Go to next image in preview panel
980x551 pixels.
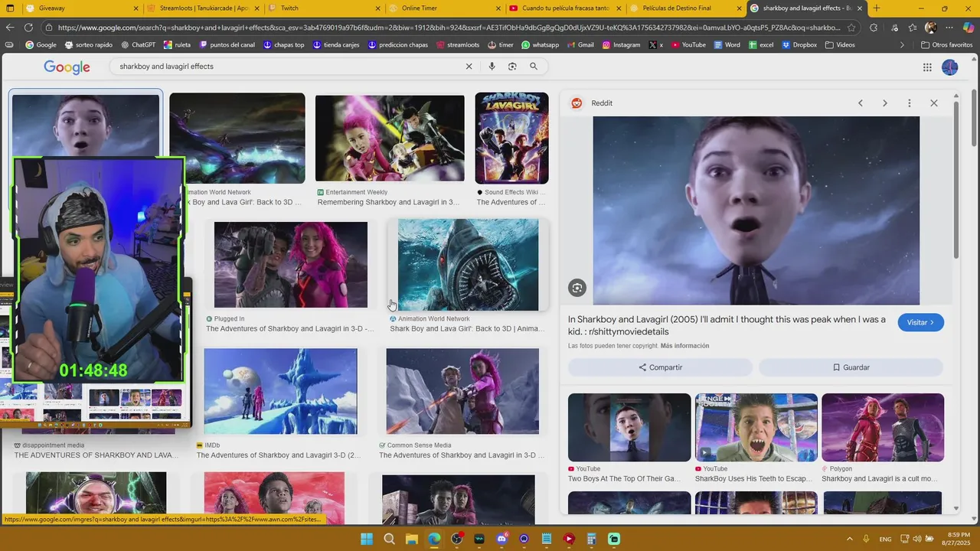885,103
